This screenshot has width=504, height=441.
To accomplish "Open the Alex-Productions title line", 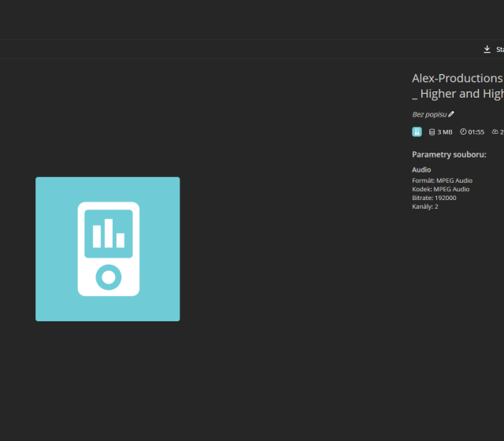I will pos(457,78).
